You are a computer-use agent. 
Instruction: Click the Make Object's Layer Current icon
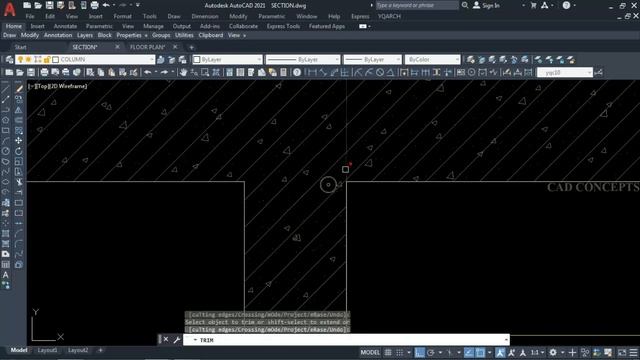coord(161,60)
